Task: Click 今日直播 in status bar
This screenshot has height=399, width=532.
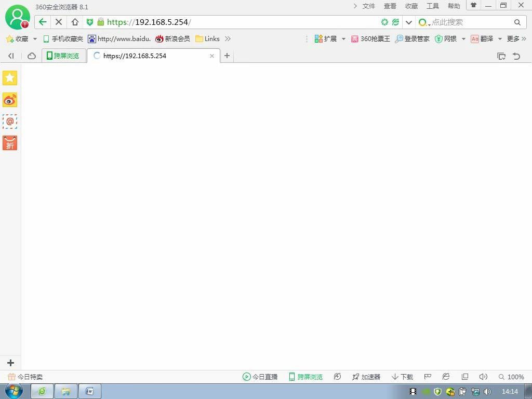Action: click(x=260, y=377)
